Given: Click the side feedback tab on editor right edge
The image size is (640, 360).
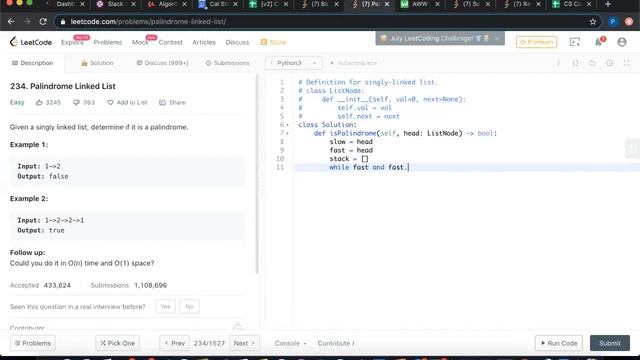Looking at the screenshot, I should tap(632, 148).
